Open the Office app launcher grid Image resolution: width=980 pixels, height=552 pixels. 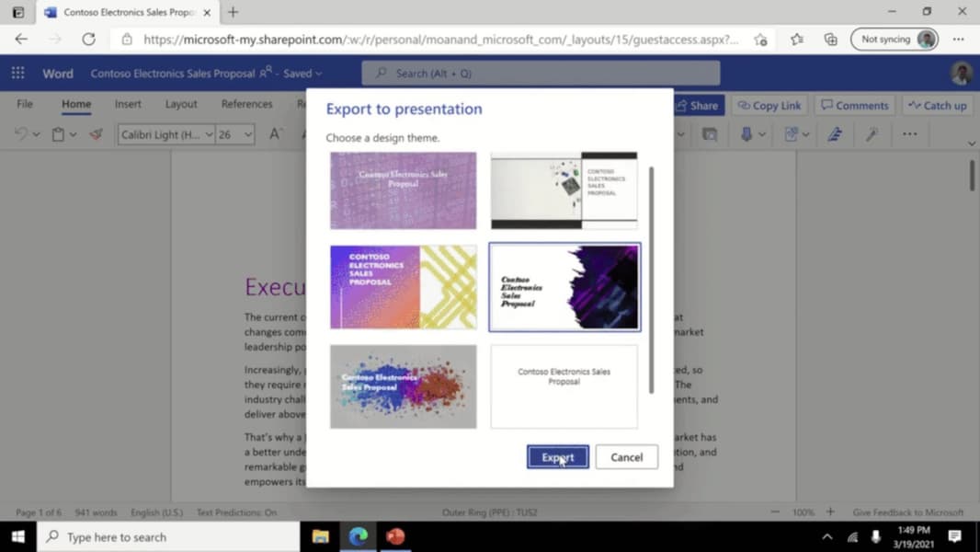pyautogui.click(x=17, y=74)
